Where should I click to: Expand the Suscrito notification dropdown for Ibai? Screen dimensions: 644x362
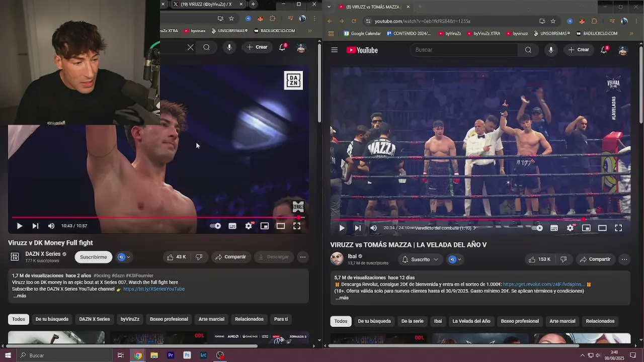420,259
